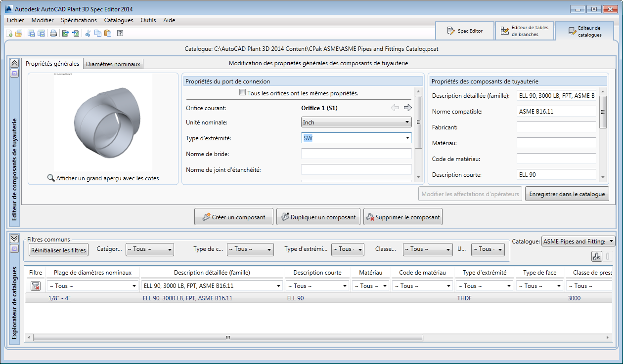Open the Modifier menu
This screenshot has height=364, width=623.
tap(43, 20)
